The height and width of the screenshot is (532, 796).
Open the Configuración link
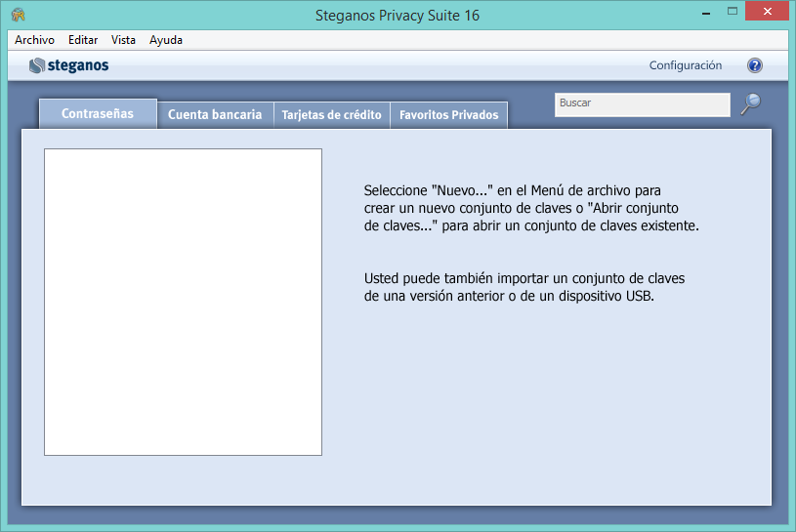(686, 65)
